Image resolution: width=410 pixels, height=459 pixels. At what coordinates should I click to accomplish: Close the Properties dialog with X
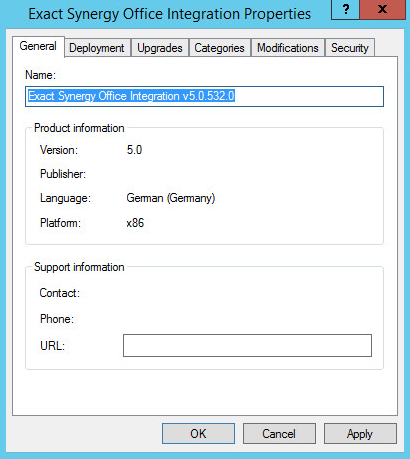383,9
